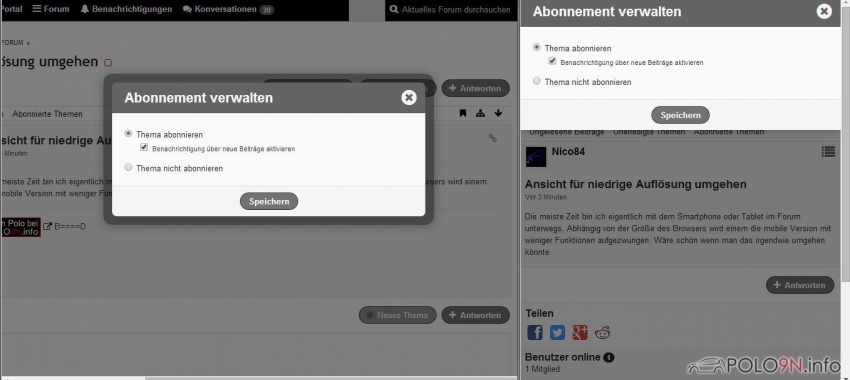Screen dimensions: 850x380
Task: Click Speichern in the mobile view dialog
Action: [680, 115]
